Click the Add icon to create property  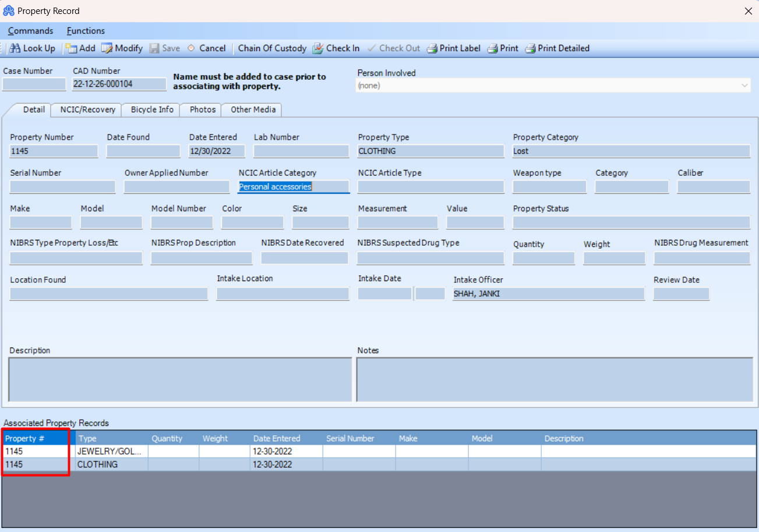[x=80, y=48]
